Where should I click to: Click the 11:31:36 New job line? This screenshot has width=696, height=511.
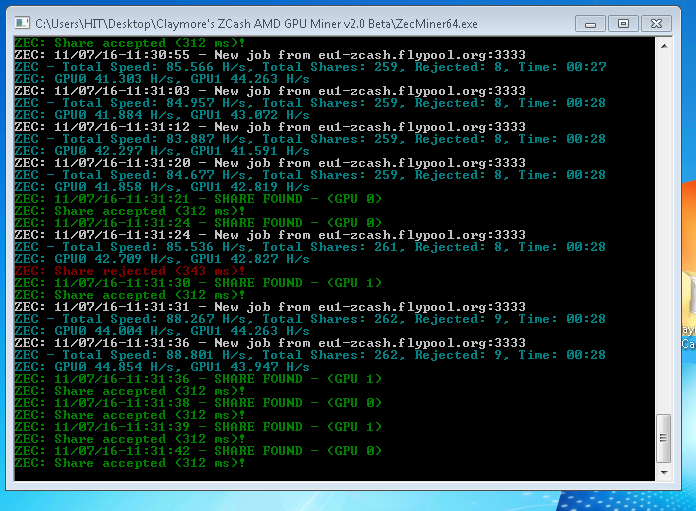click(x=270, y=343)
